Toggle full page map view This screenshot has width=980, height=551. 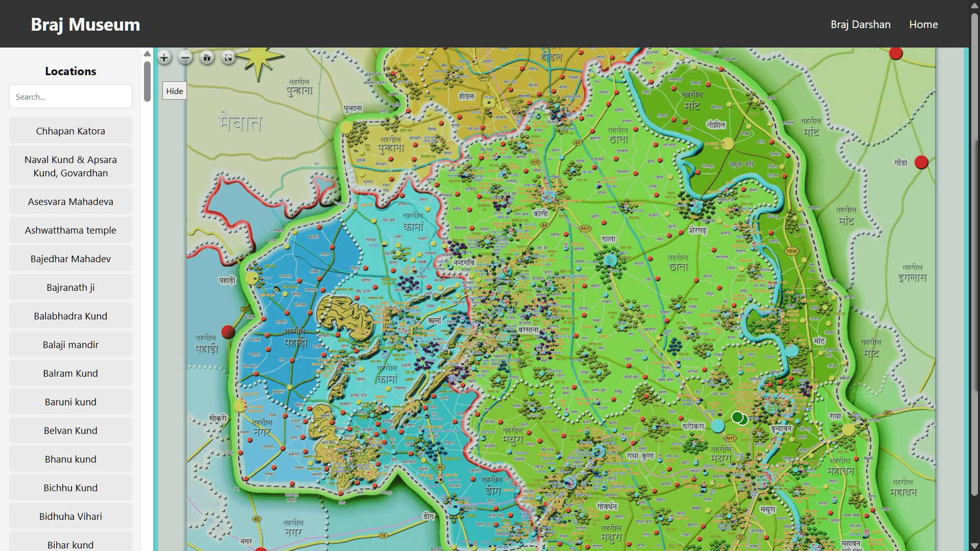[x=228, y=57]
